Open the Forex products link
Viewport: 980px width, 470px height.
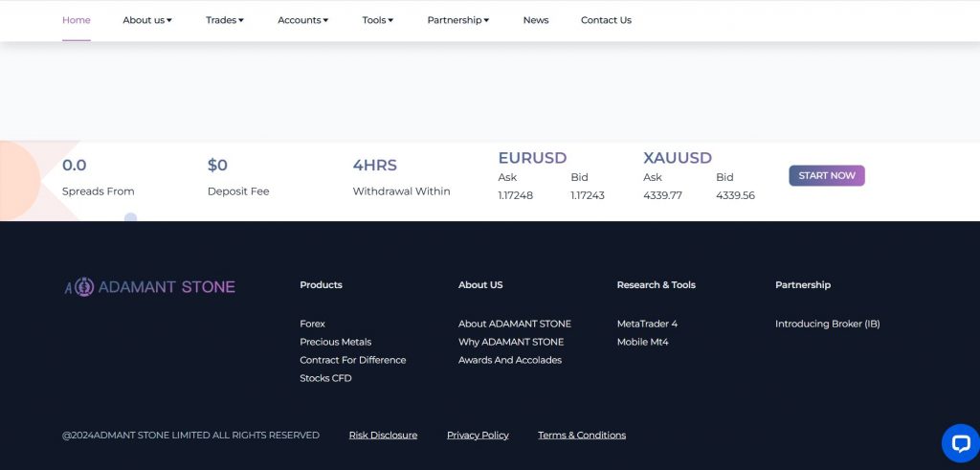click(x=312, y=324)
